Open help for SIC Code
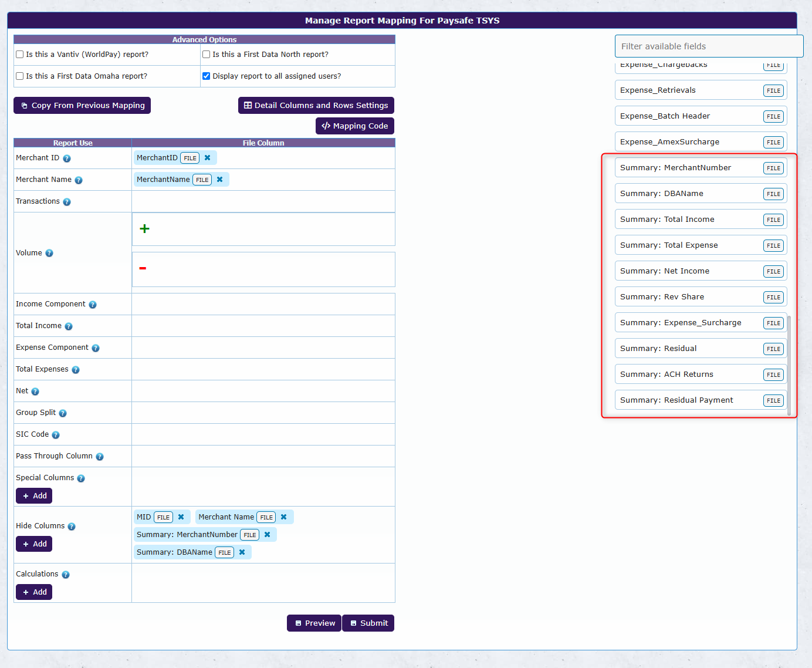The width and height of the screenshot is (812, 668). point(56,435)
